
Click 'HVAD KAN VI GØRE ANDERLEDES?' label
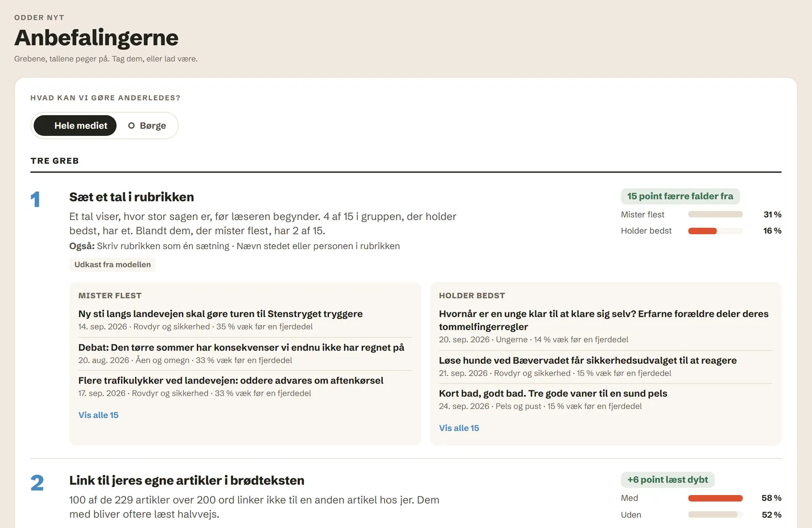[x=106, y=98]
